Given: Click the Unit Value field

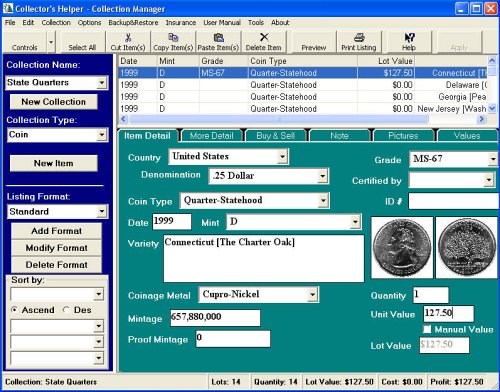Looking at the screenshot, I should (x=448, y=313).
